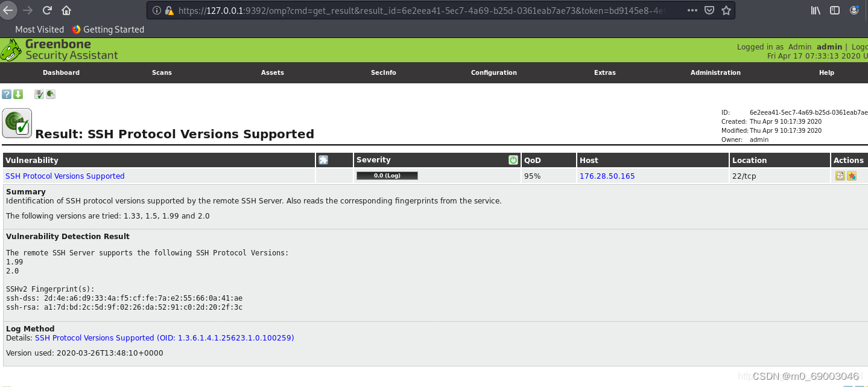Click the Owner admin value

759,139
